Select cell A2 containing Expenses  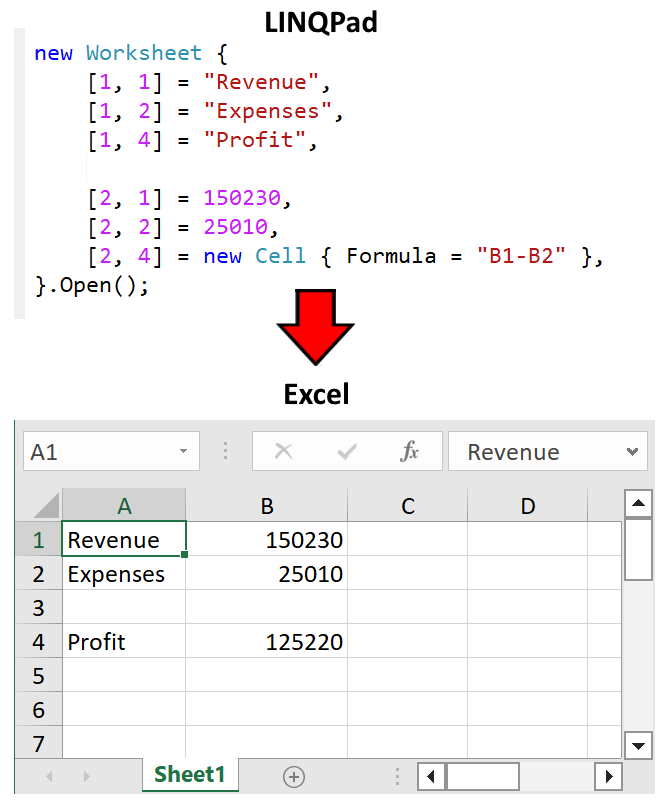pyautogui.click(x=124, y=573)
